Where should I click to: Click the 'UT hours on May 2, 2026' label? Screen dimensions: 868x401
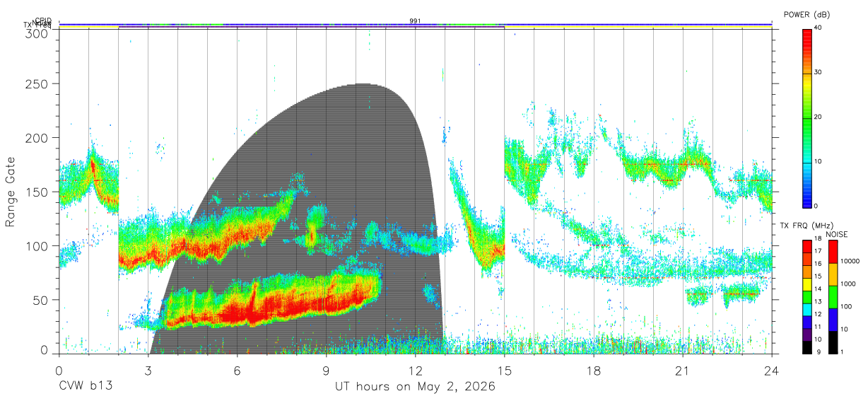click(416, 387)
